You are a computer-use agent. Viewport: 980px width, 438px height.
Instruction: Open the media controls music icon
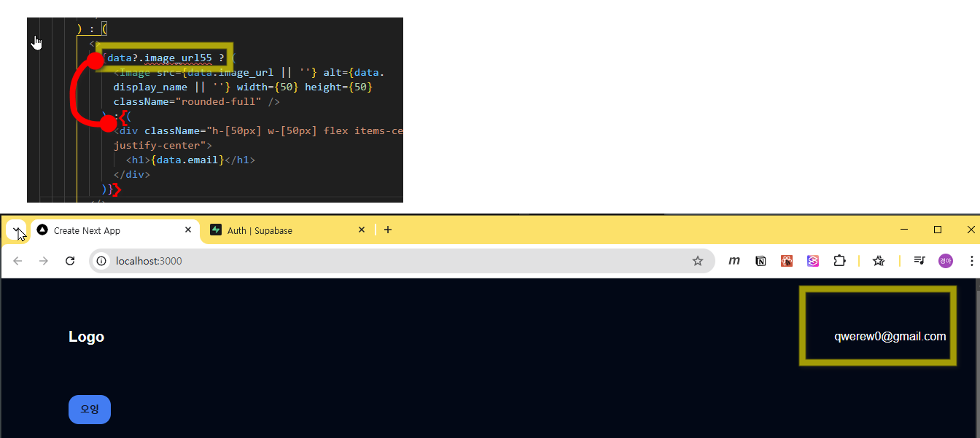919,261
